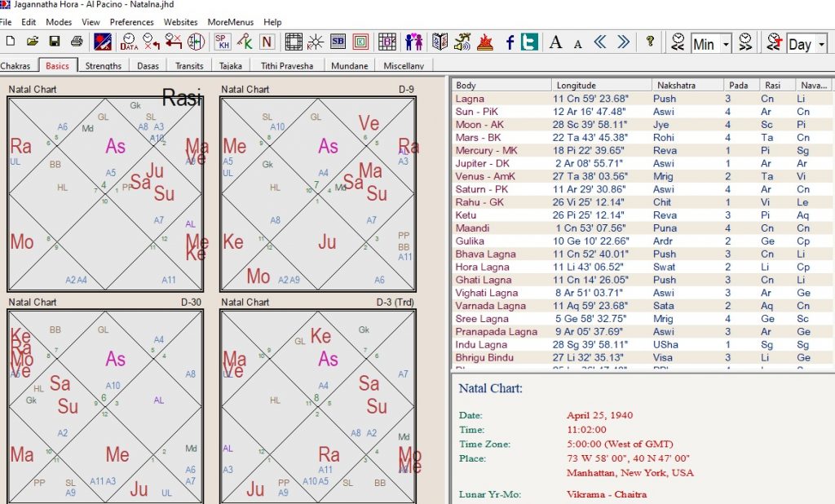This screenshot has width=835, height=504.
Task: Switch to the Mundane tab
Action: 349,65
